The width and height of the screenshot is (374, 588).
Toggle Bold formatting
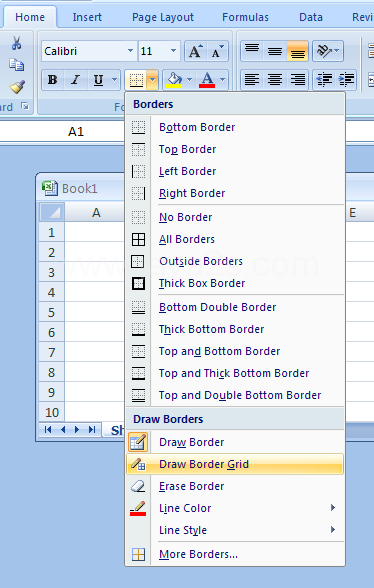(53, 80)
